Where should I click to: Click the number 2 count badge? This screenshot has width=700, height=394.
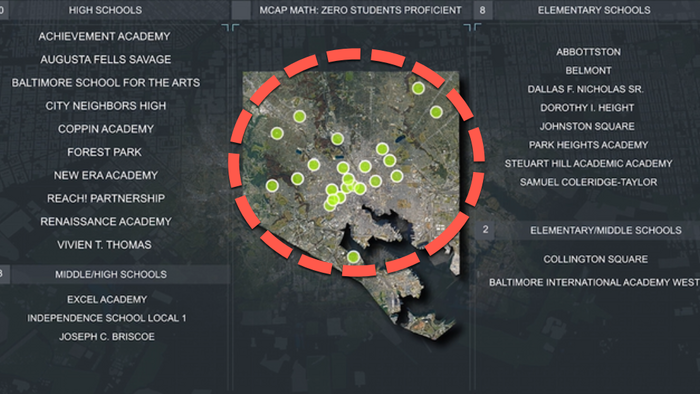pos(485,230)
